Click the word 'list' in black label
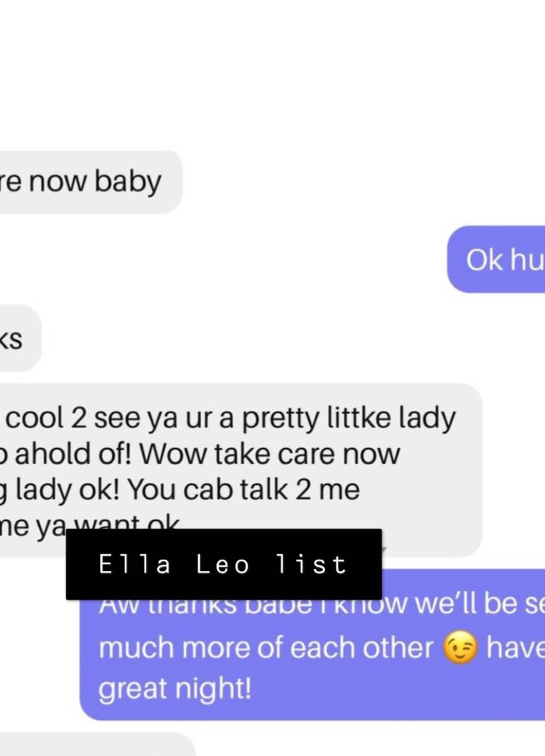This screenshot has width=545, height=756. 311,564
